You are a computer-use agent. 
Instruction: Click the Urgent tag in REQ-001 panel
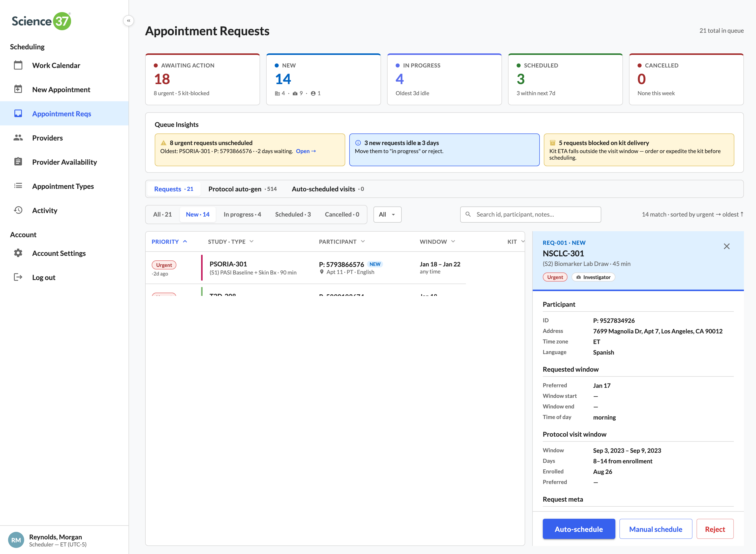coord(555,277)
